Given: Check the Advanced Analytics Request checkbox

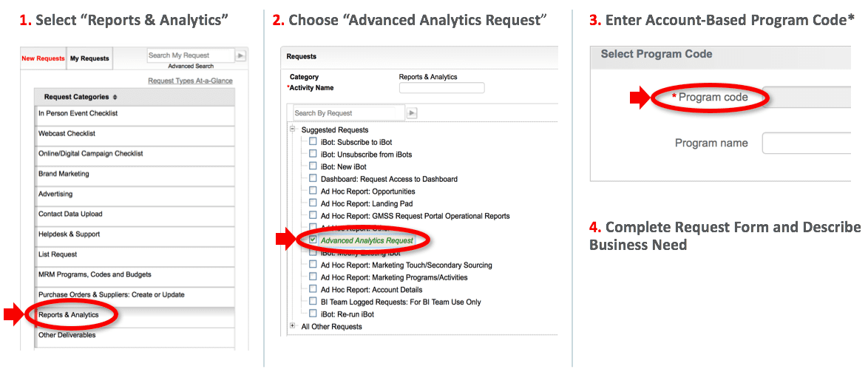Looking at the screenshot, I should (313, 240).
